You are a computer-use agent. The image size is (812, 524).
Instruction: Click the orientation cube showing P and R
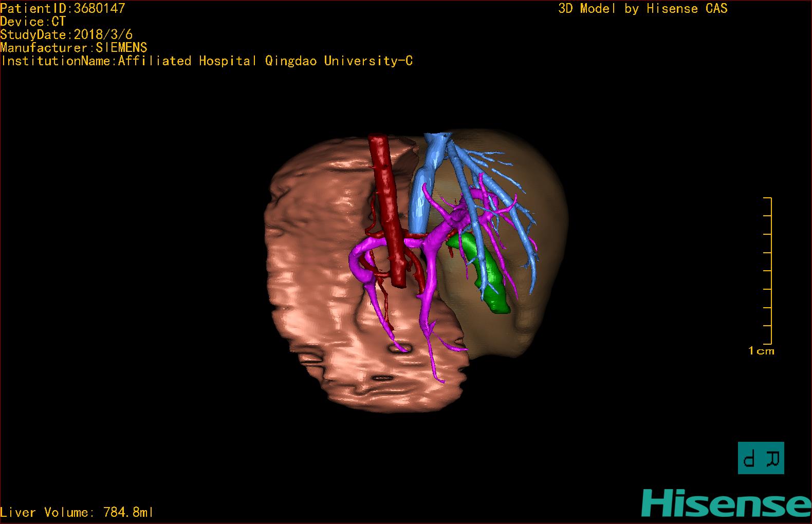[761, 458]
